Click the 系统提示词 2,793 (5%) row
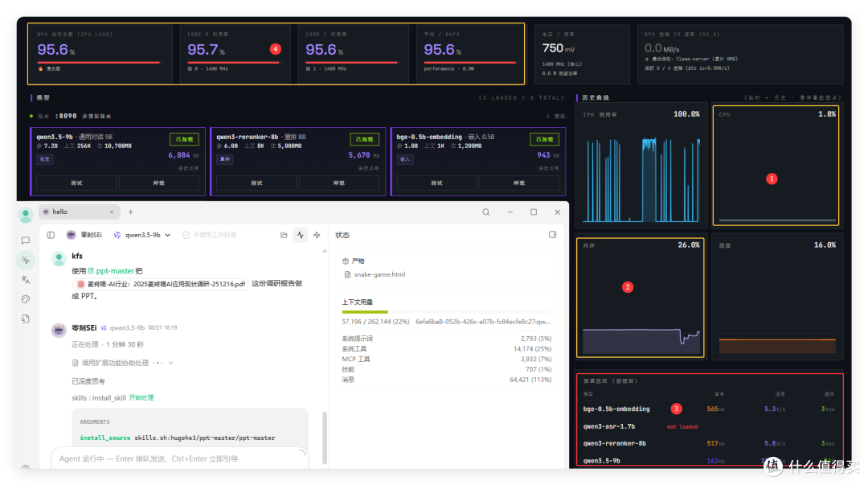The width and height of the screenshot is (868, 485). [446, 339]
